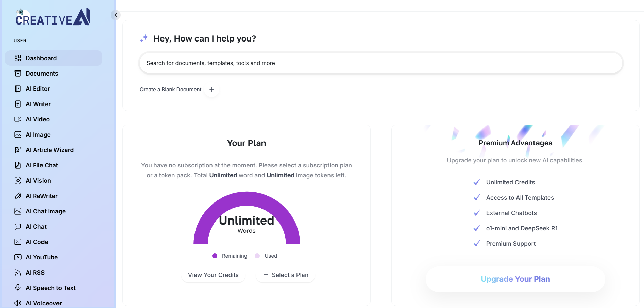Open AI Video from the sidebar
644x308 pixels.
(x=54, y=119)
